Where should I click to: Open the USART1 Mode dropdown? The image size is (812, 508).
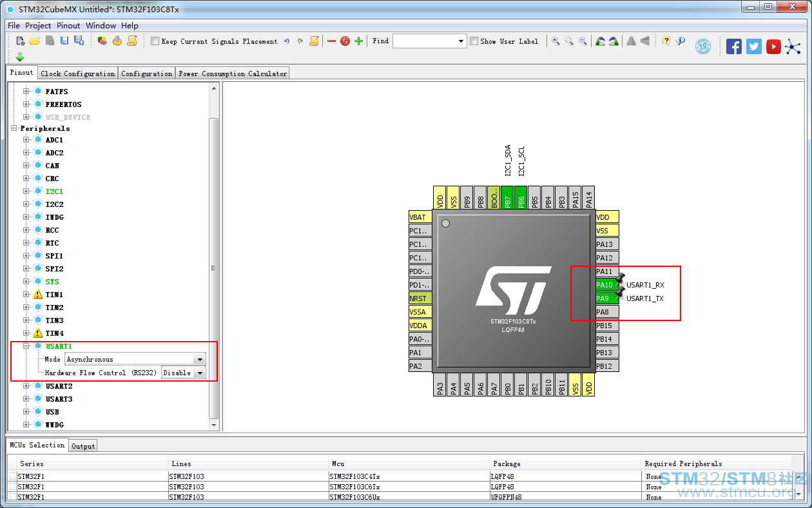[200, 359]
